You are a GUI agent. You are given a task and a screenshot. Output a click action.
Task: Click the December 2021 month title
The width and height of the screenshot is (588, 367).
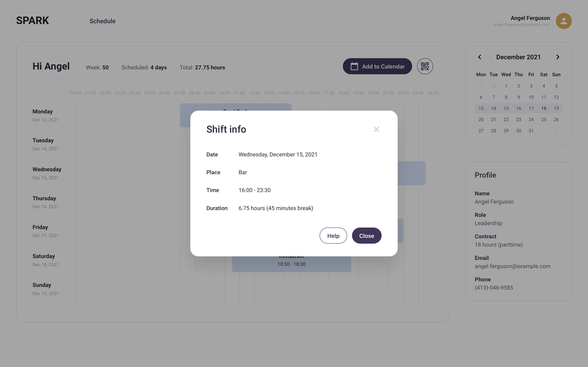(x=518, y=57)
